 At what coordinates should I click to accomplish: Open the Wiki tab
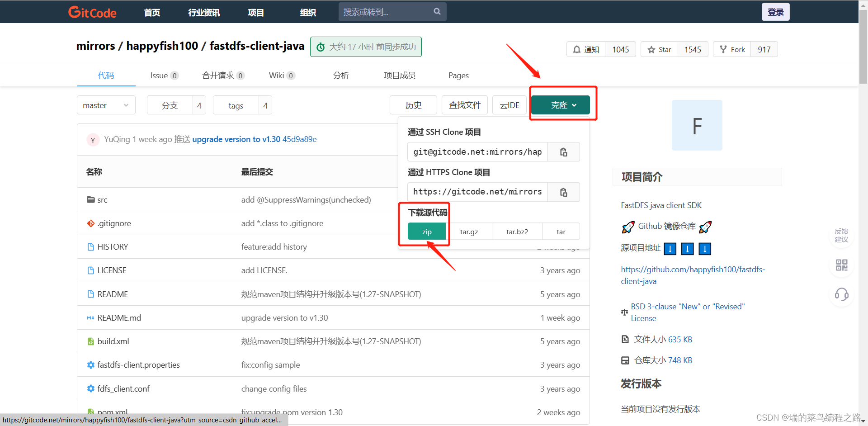pos(282,76)
